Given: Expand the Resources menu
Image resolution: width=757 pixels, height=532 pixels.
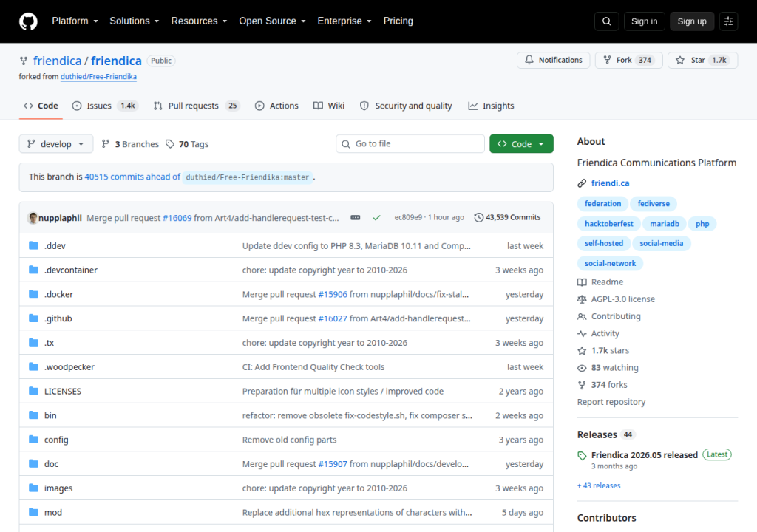Looking at the screenshot, I should [x=199, y=21].
